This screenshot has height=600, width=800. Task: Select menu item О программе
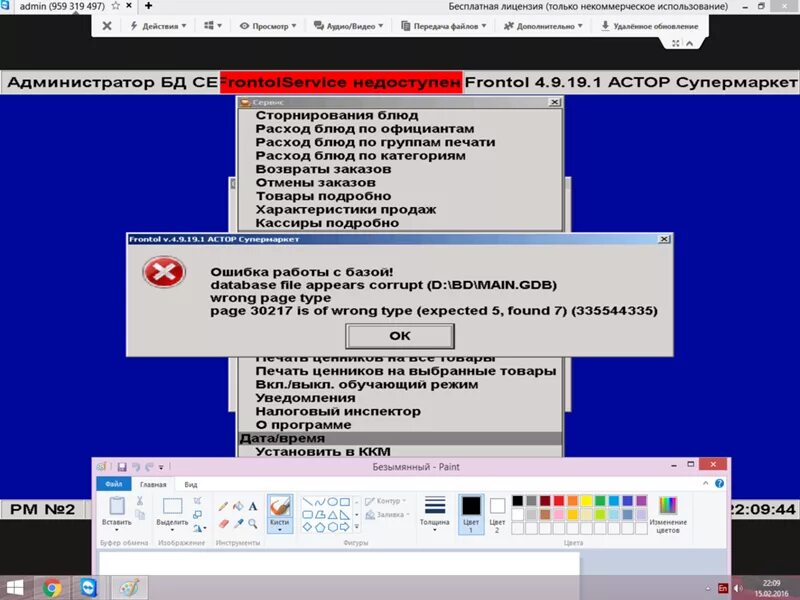point(303,424)
